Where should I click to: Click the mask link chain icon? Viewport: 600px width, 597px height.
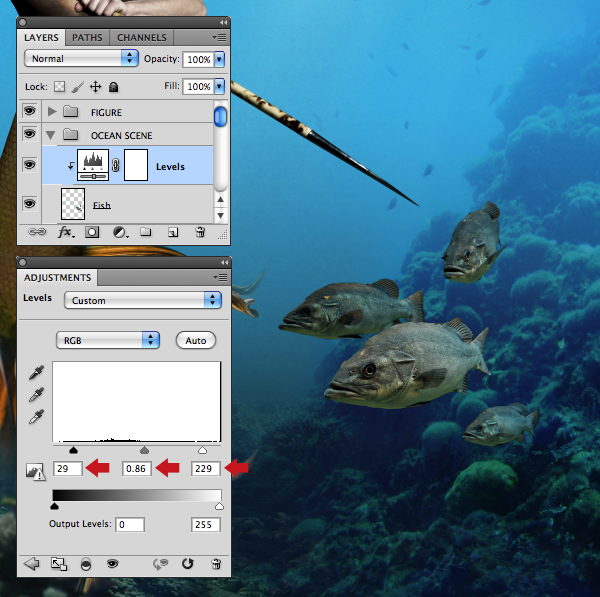(x=116, y=165)
